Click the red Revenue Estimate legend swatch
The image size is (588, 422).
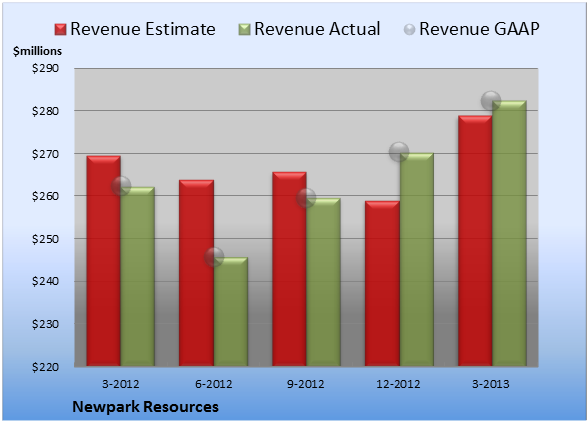pyautogui.click(x=60, y=30)
